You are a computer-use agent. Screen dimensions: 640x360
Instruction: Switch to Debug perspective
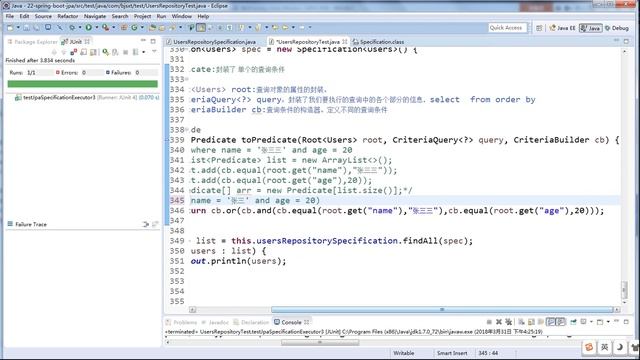point(617,28)
